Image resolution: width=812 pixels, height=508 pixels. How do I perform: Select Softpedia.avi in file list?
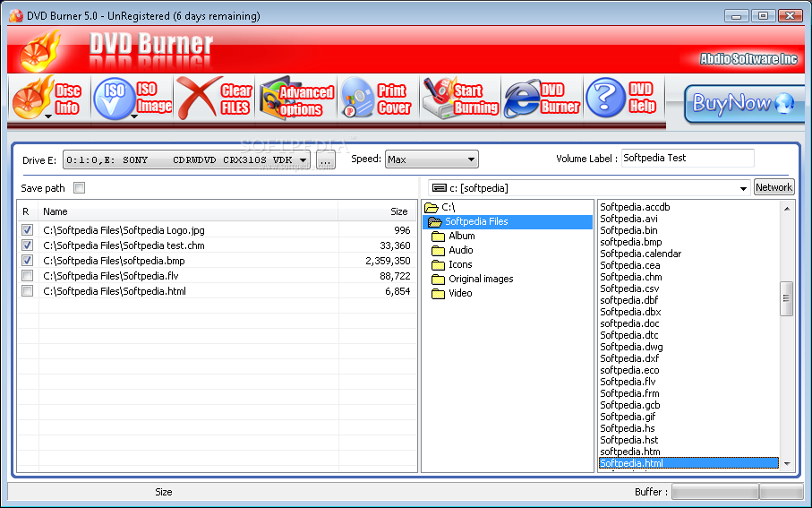[x=628, y=219]
